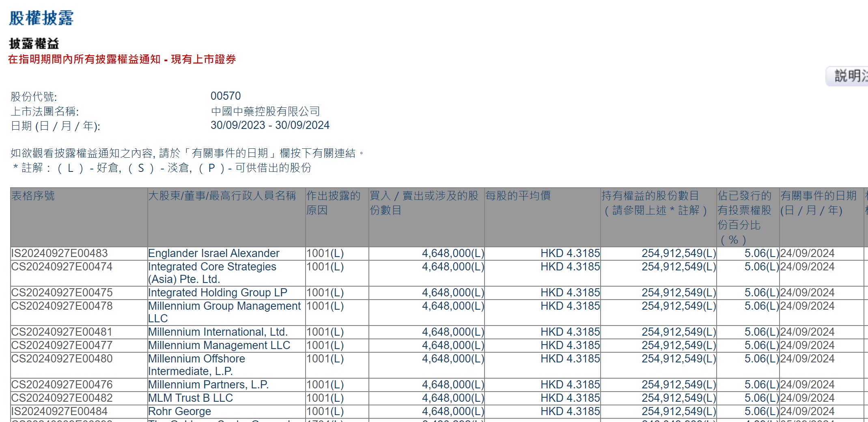Click stock code value 00570
This screenshot has width=868, height=422.
226,96
